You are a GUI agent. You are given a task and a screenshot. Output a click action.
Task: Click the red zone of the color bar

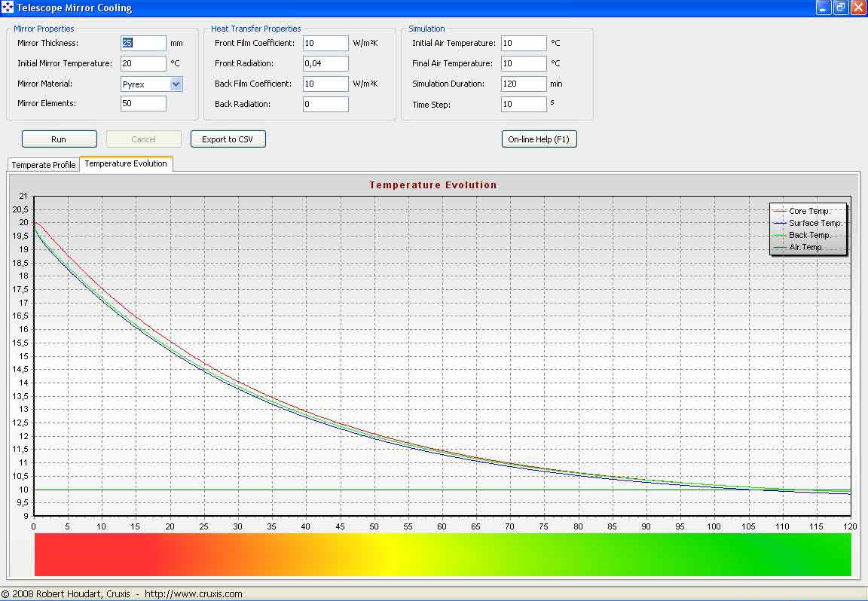click(x=90, y=555)
